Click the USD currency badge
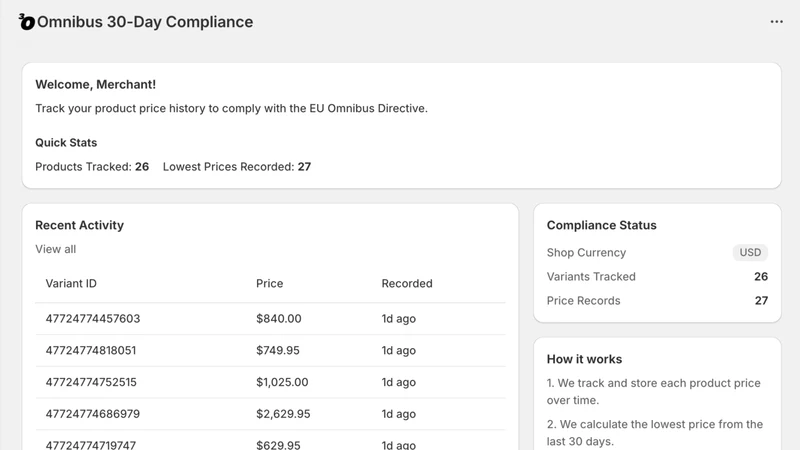Image resolution: width=800 pixels, height=450 pixels. coord(750,252)
